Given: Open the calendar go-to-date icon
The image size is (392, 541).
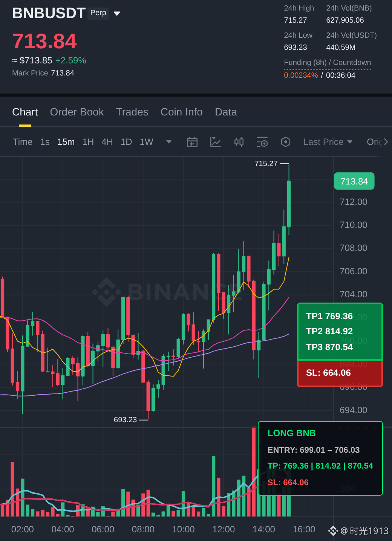Looking at the screenshot, I should tap(192, 142).
